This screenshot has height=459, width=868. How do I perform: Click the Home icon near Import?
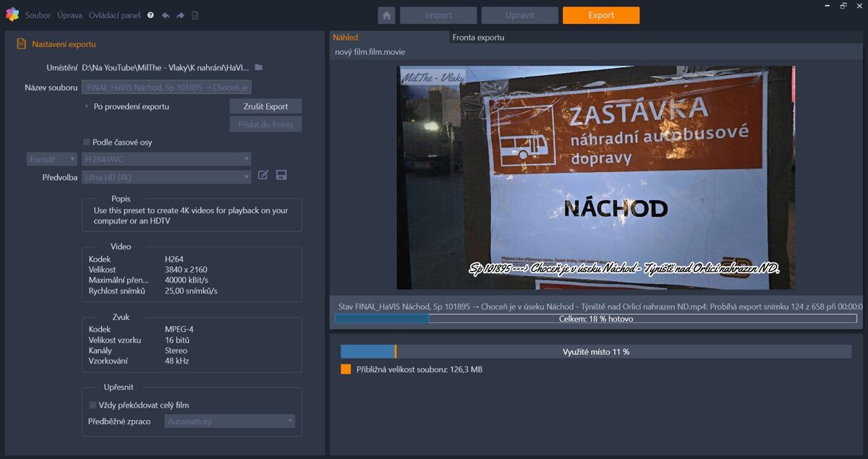388,14
